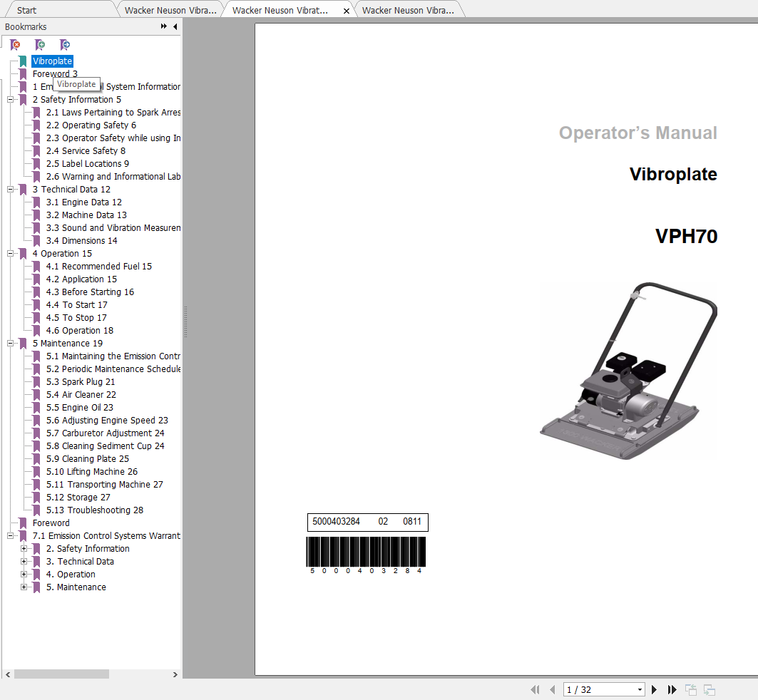Expand '5. Maintenance' sub-bookmark

pos(24,587)
